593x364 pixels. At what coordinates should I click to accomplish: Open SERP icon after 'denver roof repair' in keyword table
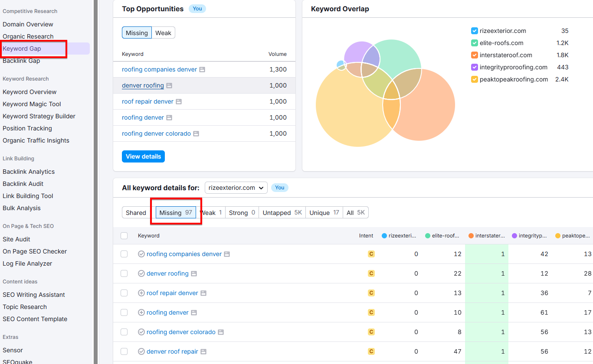[x=203, y=351]
